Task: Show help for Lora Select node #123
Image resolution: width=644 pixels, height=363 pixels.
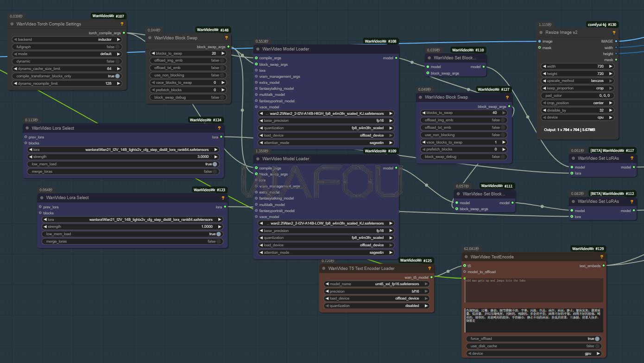Action: click(223, 197)
